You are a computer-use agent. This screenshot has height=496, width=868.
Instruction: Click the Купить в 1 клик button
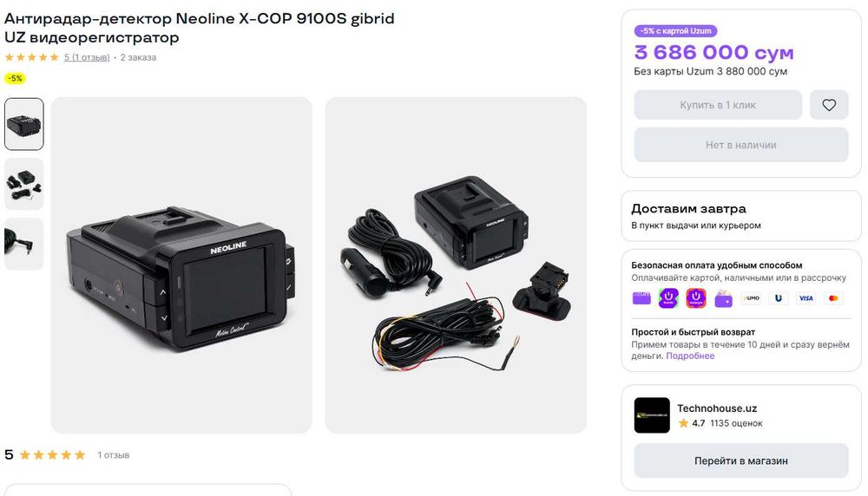tap(718, 105)
